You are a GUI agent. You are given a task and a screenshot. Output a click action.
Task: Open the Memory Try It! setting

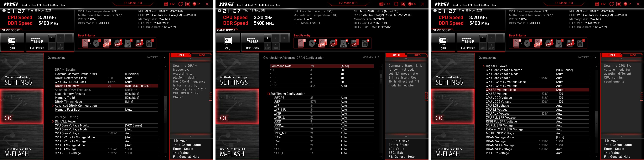107,98
